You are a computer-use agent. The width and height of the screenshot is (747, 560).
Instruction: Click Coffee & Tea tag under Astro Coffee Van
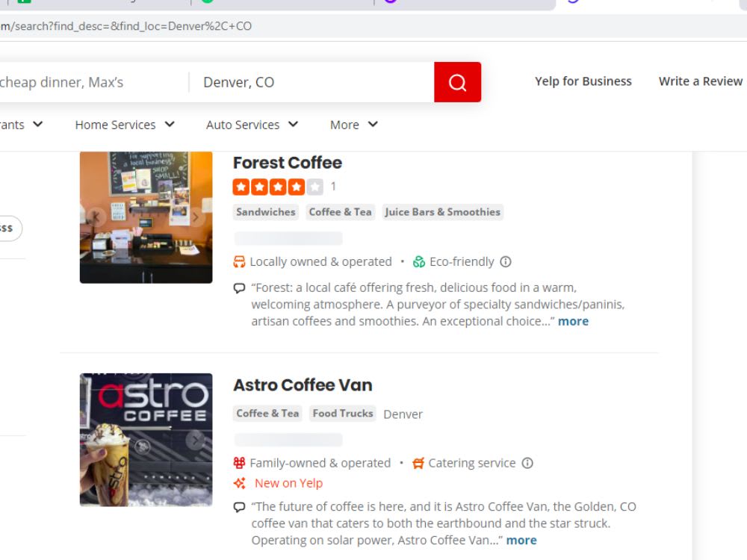point(267,414)
